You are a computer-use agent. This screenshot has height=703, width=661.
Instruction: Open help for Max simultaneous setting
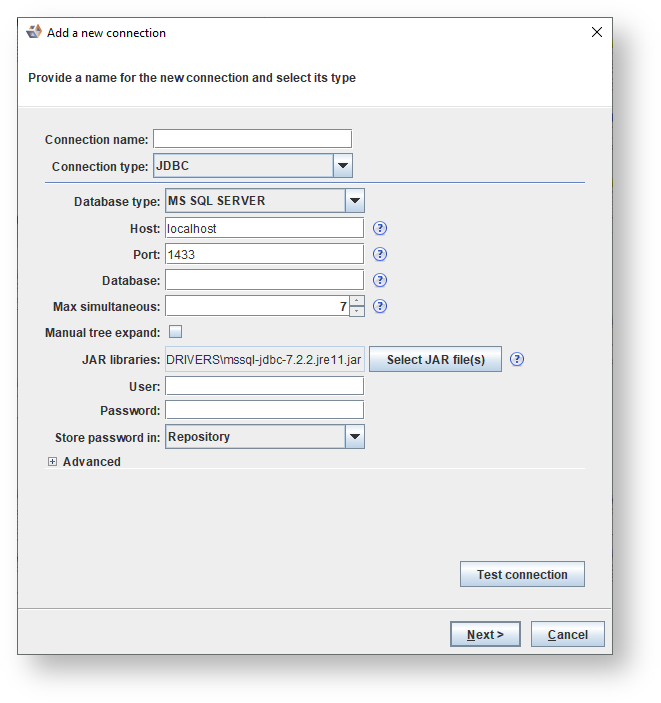[x=380, y=307]
